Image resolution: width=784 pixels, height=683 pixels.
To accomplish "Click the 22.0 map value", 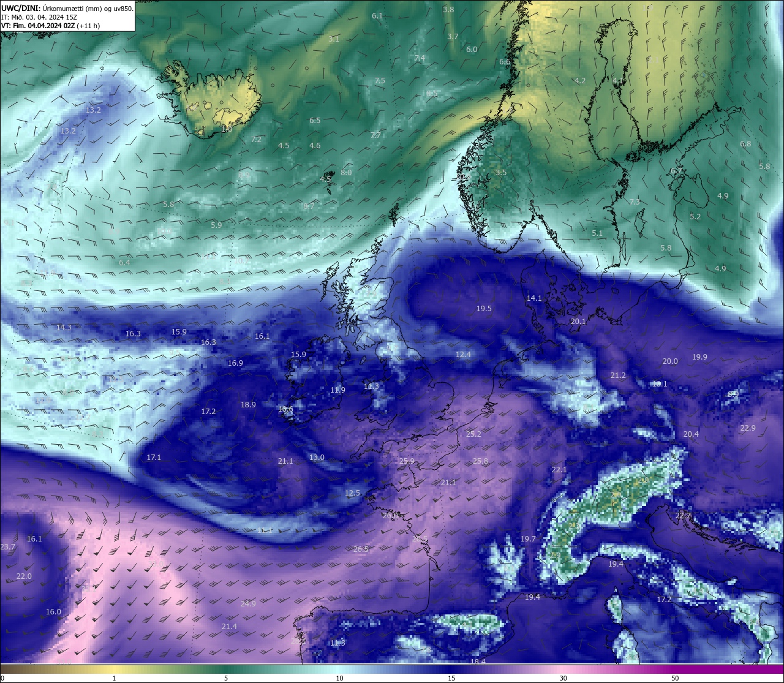I will 24,576.
